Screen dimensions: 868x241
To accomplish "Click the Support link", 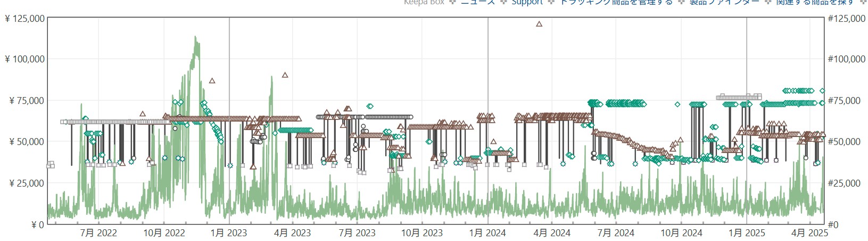I will tap(527, 2).
